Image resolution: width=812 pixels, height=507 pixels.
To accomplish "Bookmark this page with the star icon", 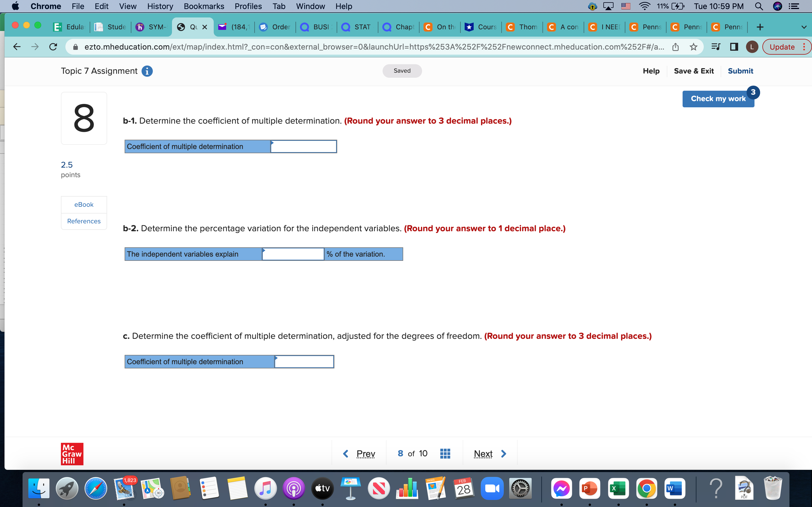I will (693, 46).
